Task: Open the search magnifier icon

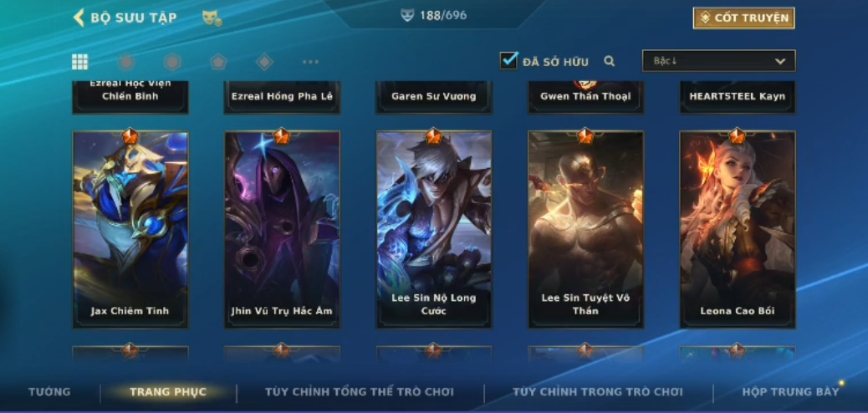Action: click(610, 61)
